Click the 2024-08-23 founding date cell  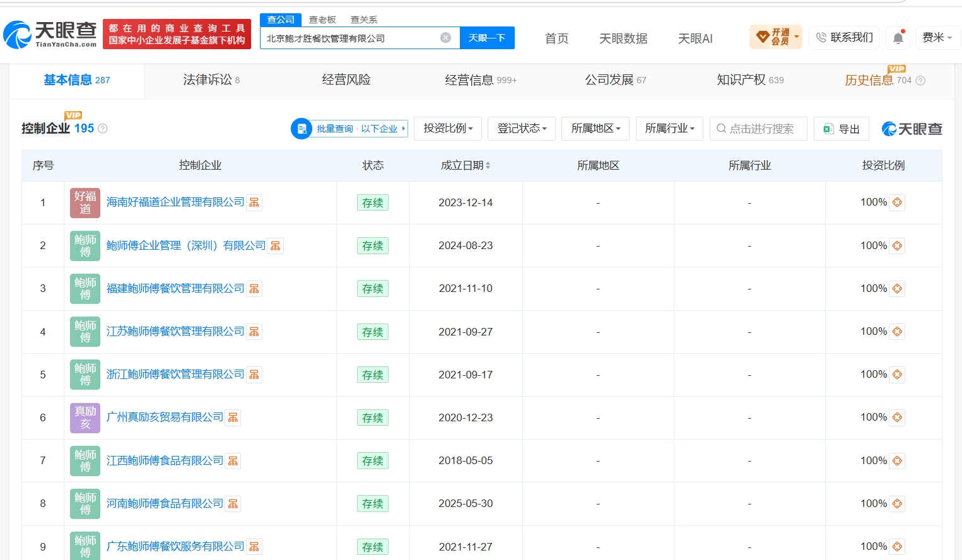point(466,246)
